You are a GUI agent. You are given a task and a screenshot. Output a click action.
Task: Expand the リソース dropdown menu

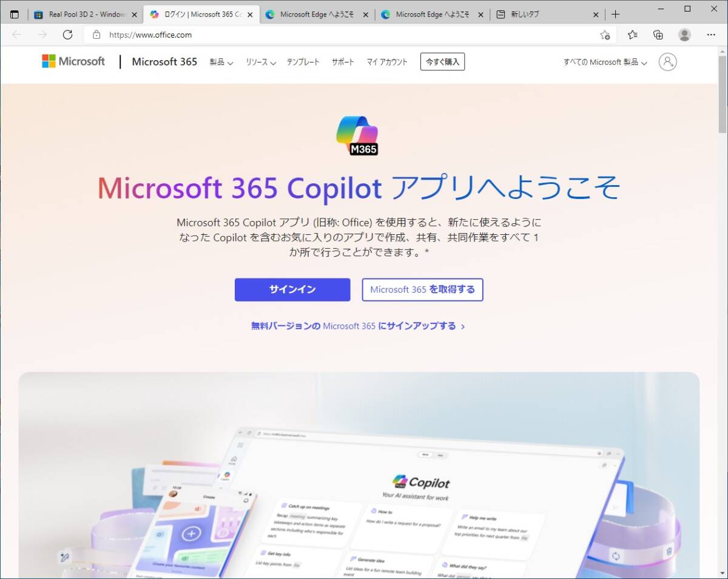click(x=261, y=62)
